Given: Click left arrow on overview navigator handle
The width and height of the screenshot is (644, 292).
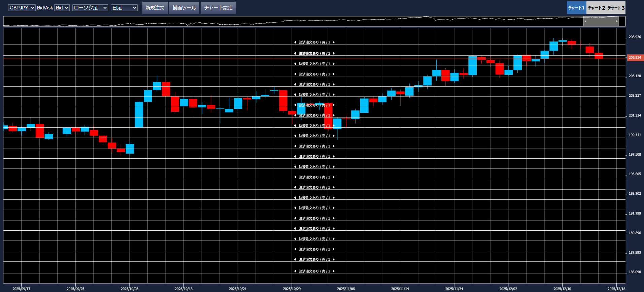Looking at the screenshot, I should 585,21.
